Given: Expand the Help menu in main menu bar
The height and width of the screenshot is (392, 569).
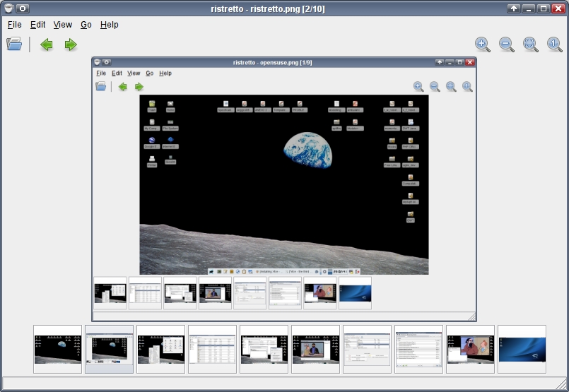Looking at the screenshot, I should [x=109, y=25].
